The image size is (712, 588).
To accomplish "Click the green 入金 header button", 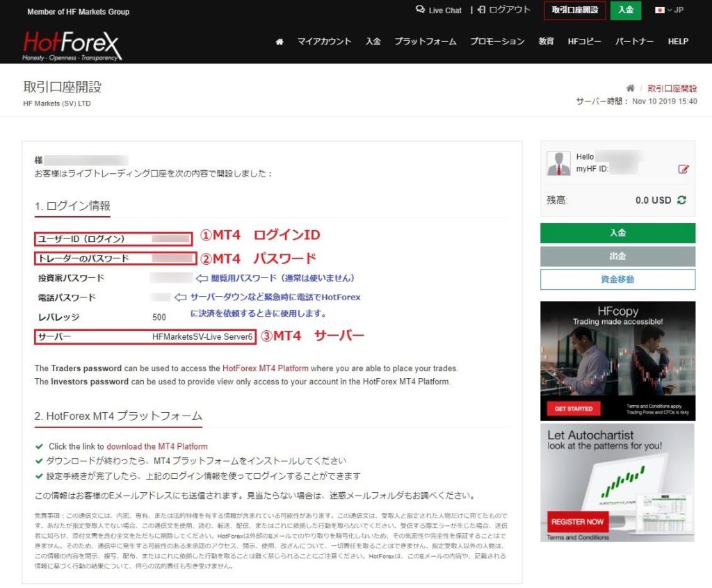I will (x=626, y=10).
